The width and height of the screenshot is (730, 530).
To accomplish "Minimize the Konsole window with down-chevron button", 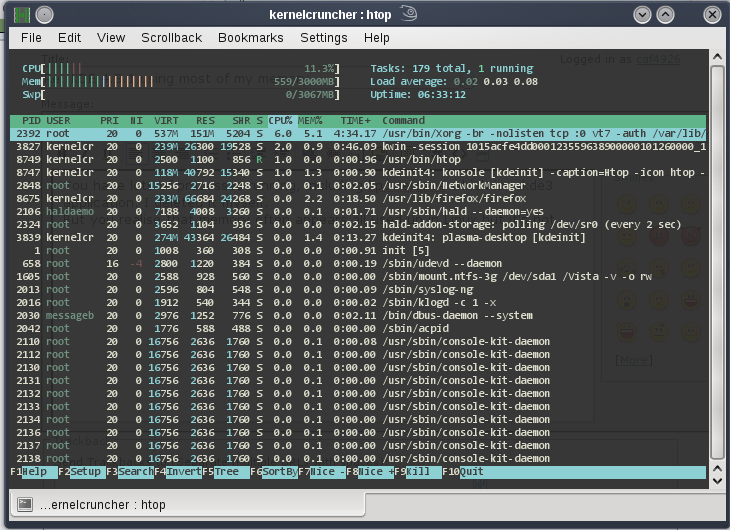I will click(642, 15).
